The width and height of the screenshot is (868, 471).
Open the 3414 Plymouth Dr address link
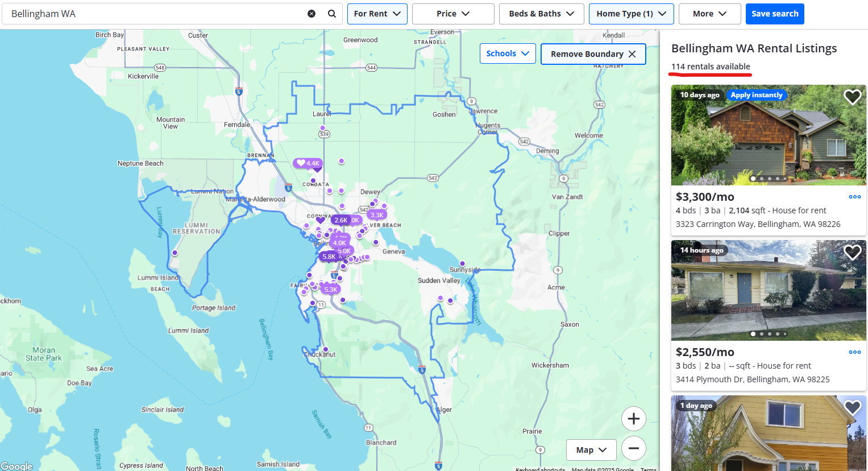pos(753,379)
